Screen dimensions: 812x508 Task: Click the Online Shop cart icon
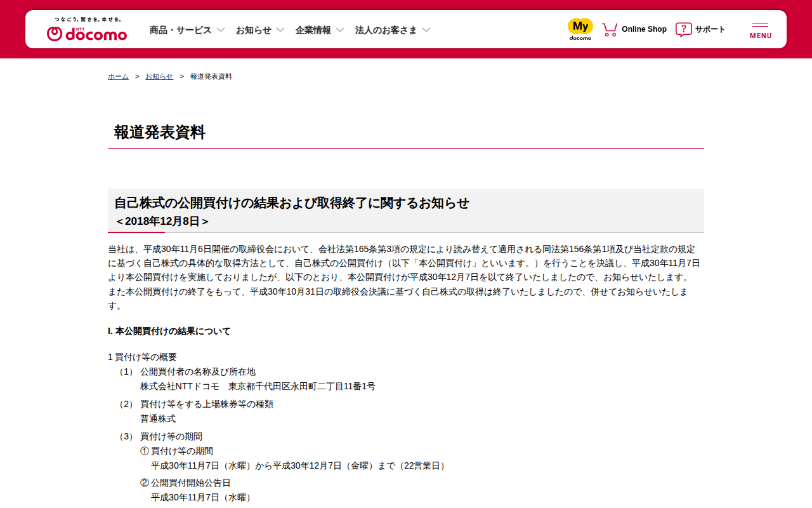[610, 29]
